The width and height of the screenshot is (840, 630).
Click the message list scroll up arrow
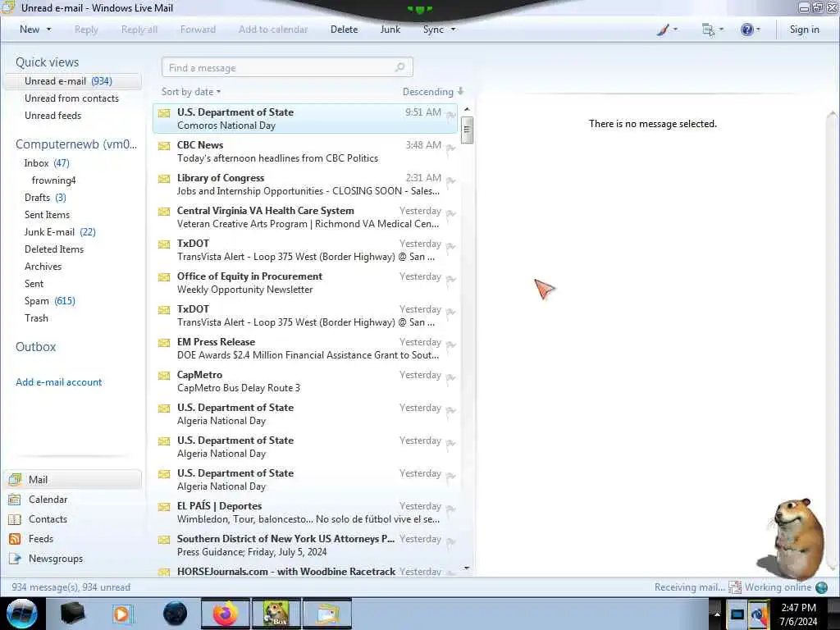[467, 109]
